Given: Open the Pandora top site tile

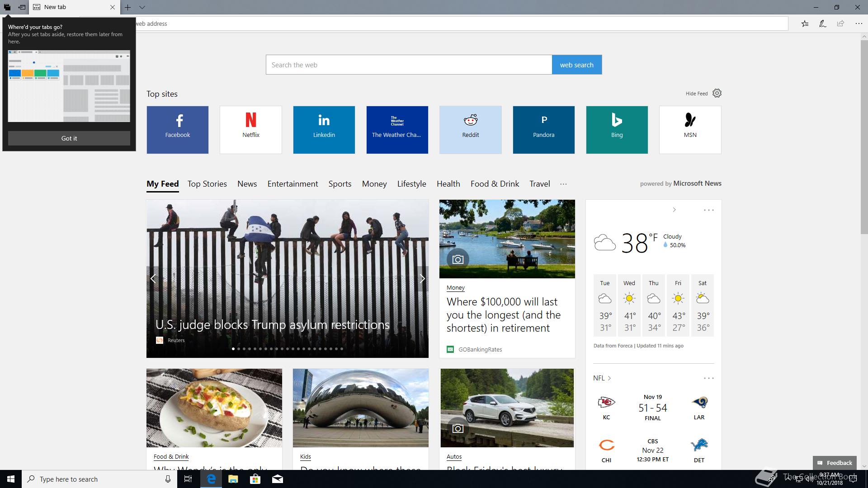Looking at the screenshot, I should pyautogui.click(x=544, y=130).
